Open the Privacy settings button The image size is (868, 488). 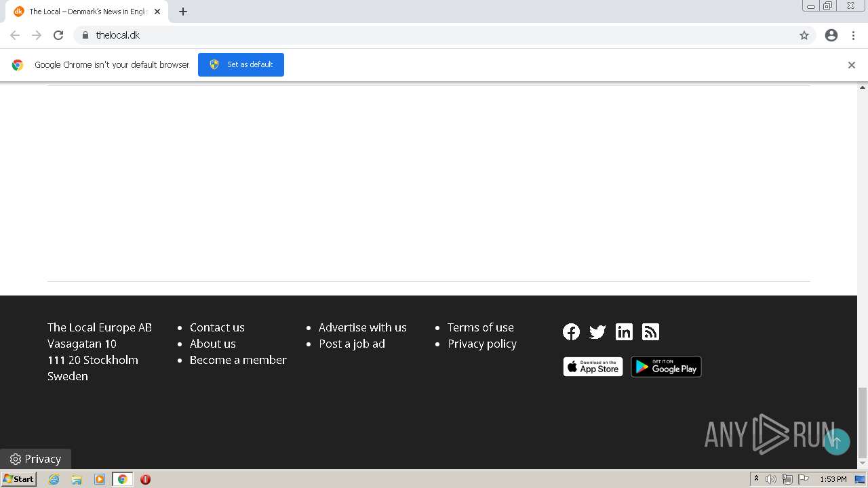tap(35, 459)
